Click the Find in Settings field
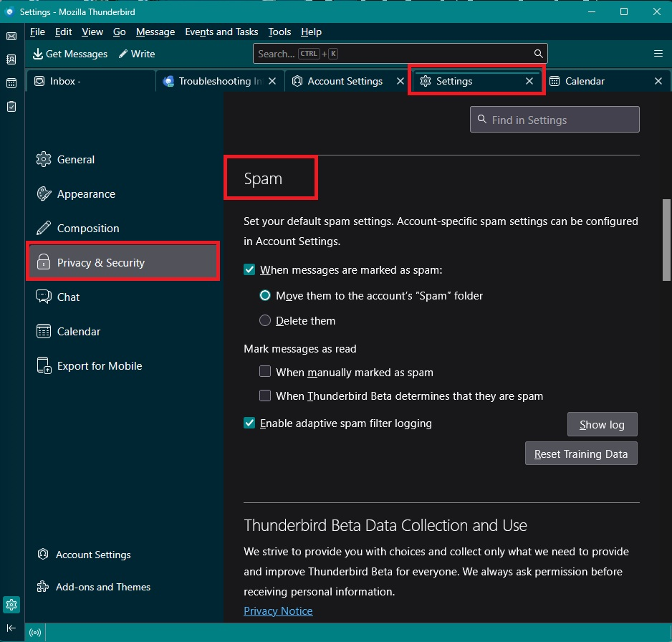The image size is (672, 642). pyautogui.click(x=555, y=120)
